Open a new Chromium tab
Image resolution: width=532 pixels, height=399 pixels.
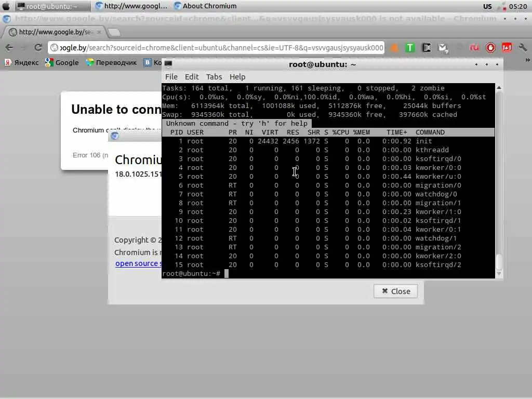tap(114, 33)
